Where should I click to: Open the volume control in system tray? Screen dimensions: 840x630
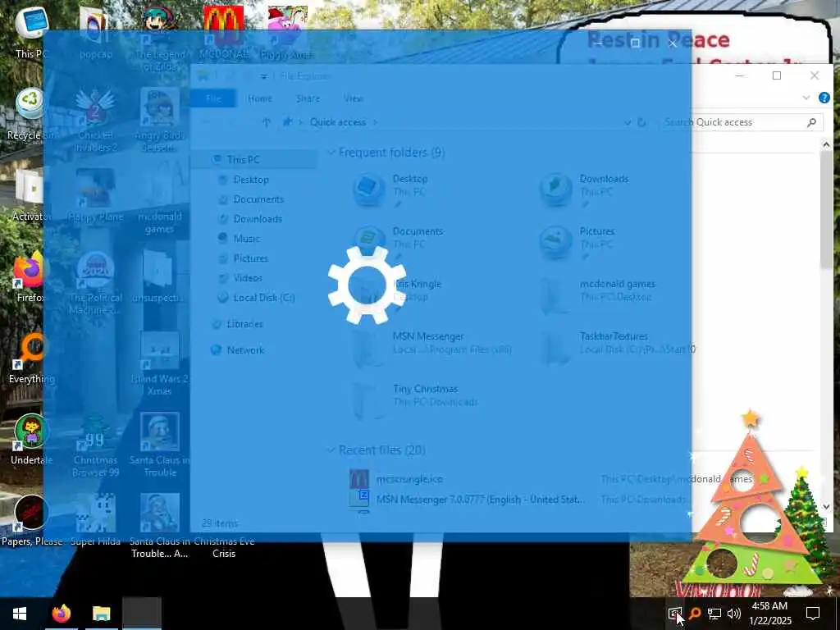pos(734,614)
